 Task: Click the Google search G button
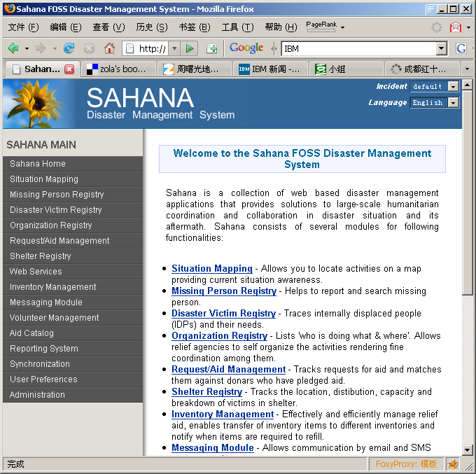click(x=461, y=48)
